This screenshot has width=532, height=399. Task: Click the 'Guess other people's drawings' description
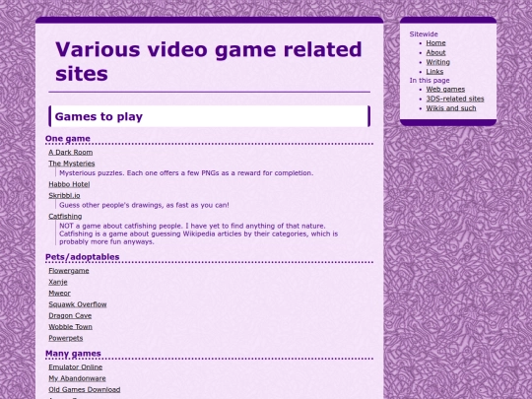pyautogui.click(x=144, y=205)
